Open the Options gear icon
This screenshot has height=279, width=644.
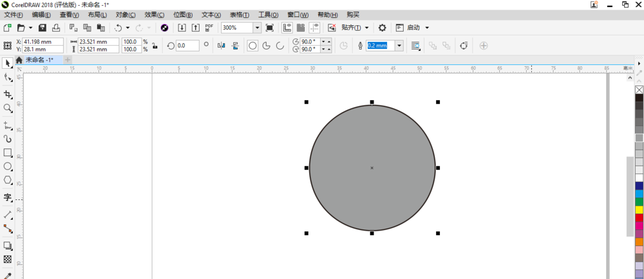(382, 28)
